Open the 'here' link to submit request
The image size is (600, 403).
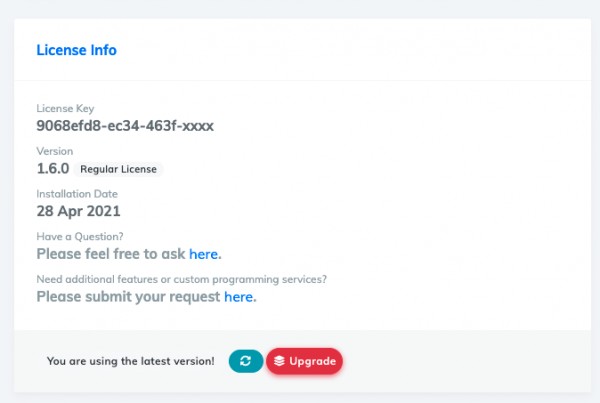[238, 297]
